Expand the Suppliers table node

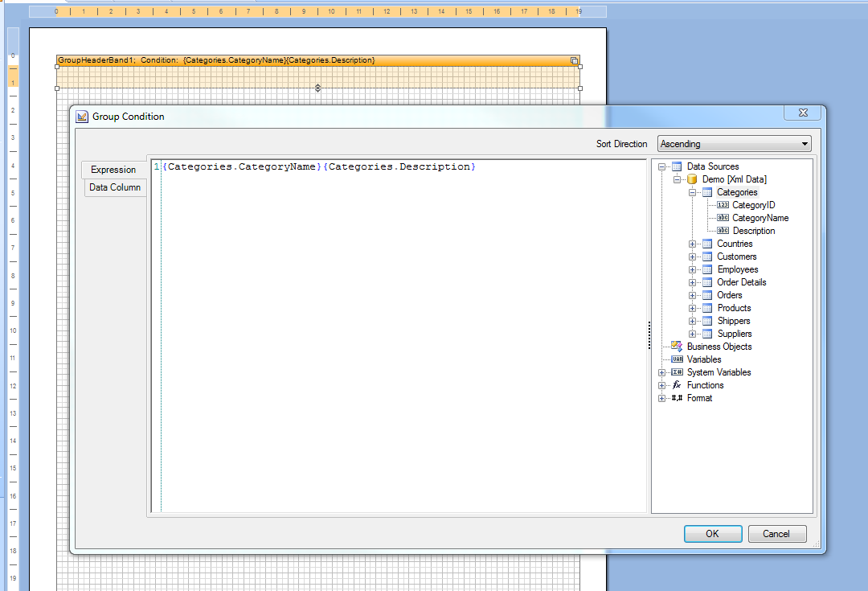(692, 334)
